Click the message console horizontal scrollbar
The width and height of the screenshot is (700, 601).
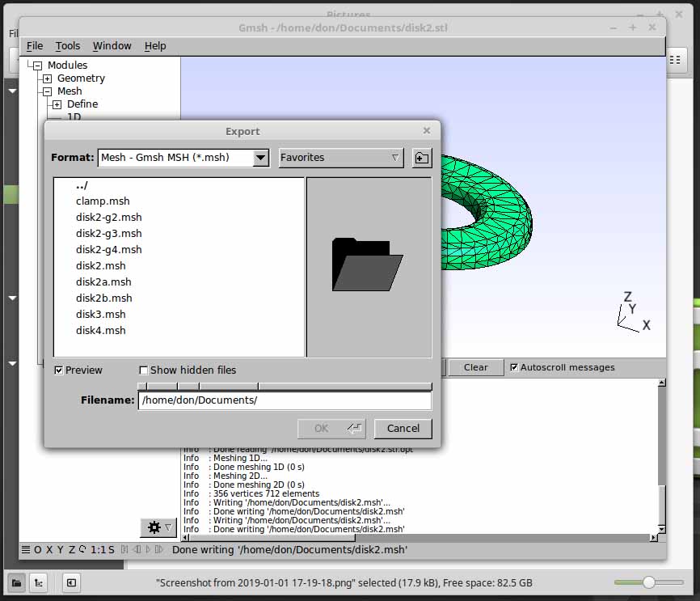(x=418, y=538)
